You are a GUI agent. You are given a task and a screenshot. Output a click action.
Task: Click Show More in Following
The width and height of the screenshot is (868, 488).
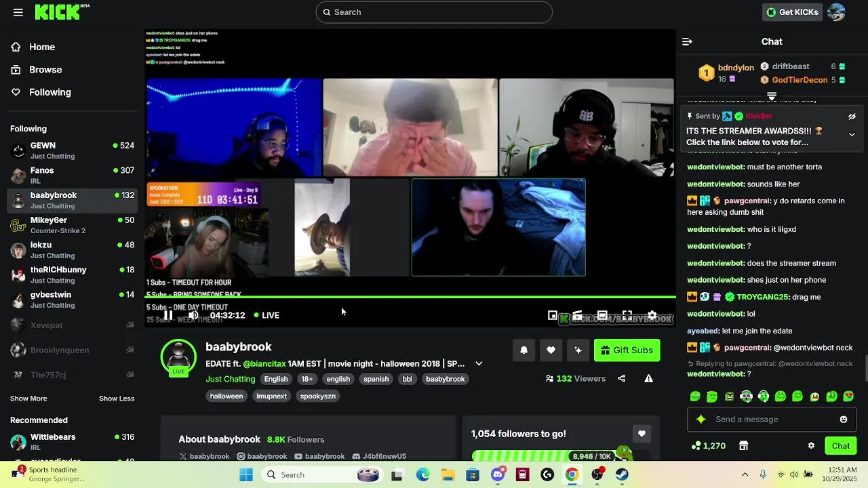point(28,399)
